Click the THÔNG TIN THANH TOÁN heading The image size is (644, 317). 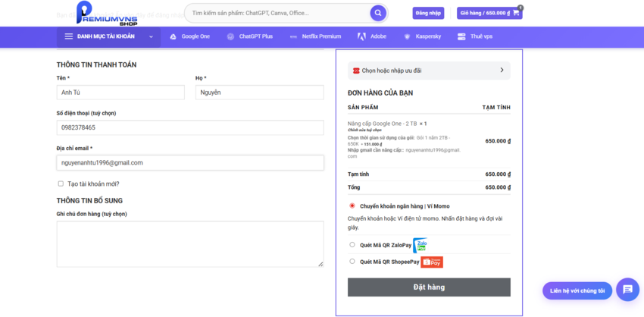point(96,65)
